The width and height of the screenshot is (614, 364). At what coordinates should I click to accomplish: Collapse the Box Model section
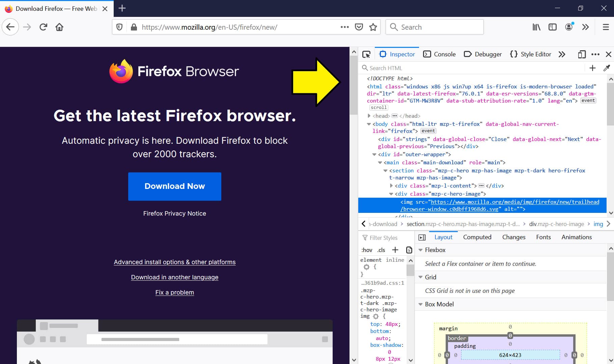420,304
